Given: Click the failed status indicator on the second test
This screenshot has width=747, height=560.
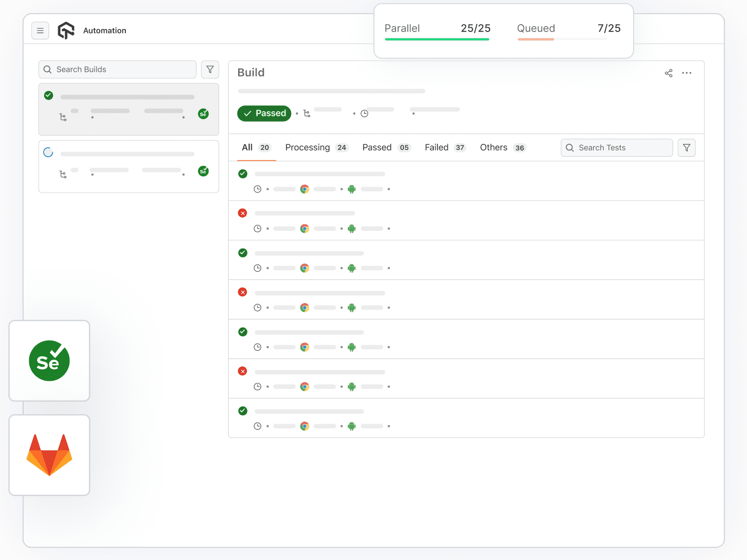Looking at the screenshot, I should [x=242, y=213].
